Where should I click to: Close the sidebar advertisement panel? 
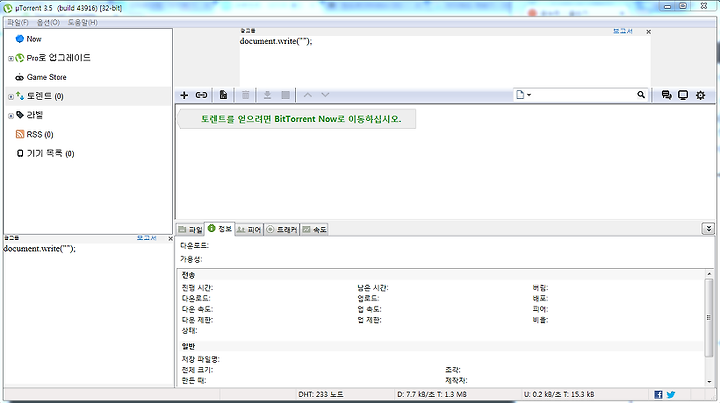(x=170, y=239)
